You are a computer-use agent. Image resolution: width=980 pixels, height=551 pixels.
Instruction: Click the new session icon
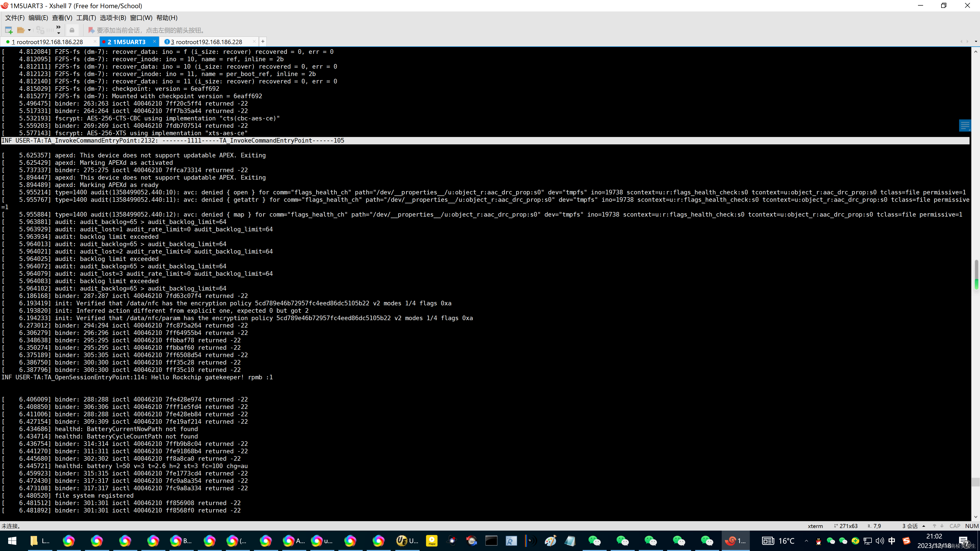[9, 30]
